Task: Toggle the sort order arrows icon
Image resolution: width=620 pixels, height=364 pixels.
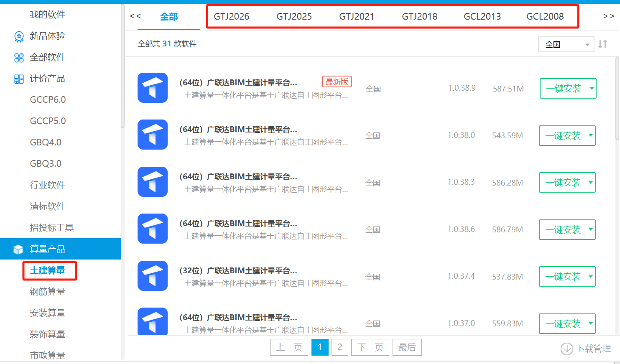Action: [602, 44]
